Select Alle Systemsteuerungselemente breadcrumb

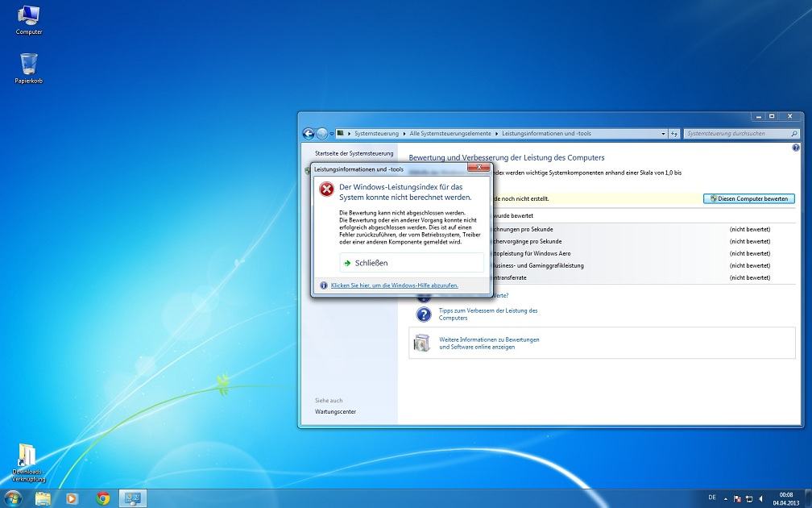(x=450, y=134)
